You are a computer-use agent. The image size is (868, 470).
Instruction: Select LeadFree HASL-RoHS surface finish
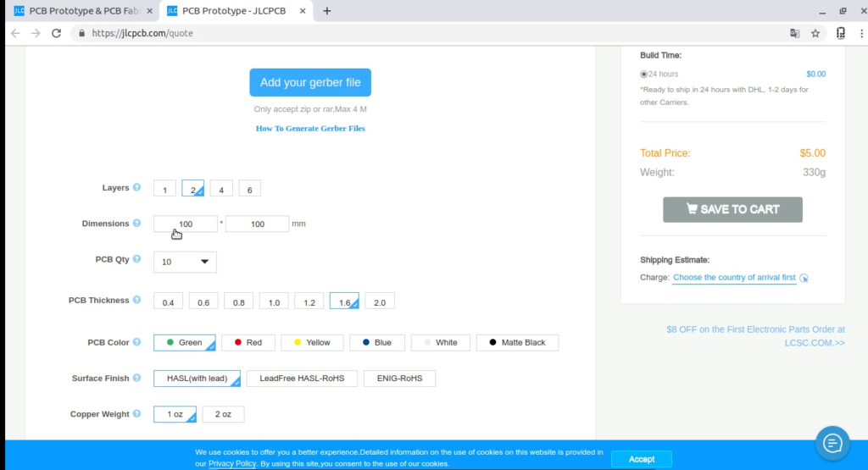(x=302, y=379)
